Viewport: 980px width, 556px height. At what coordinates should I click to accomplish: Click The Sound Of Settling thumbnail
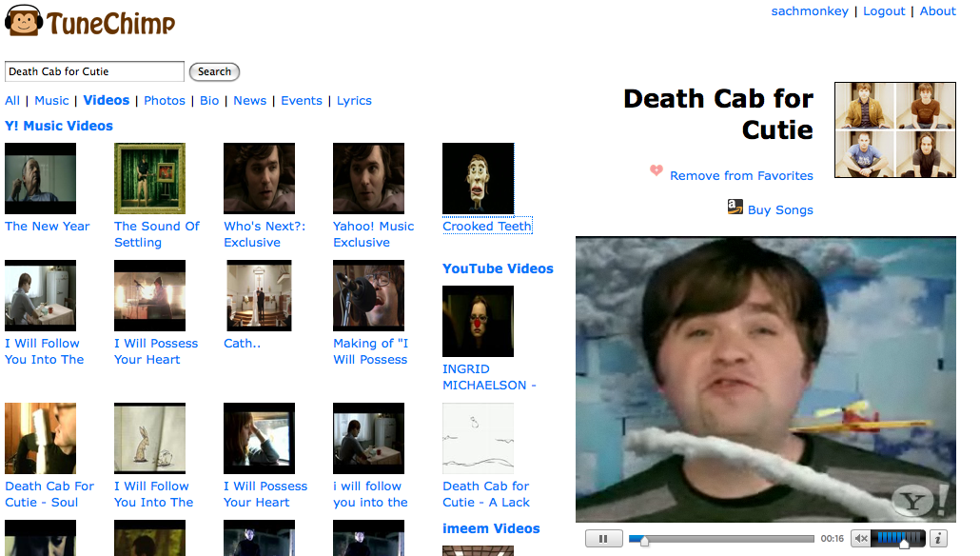[150, 179]
